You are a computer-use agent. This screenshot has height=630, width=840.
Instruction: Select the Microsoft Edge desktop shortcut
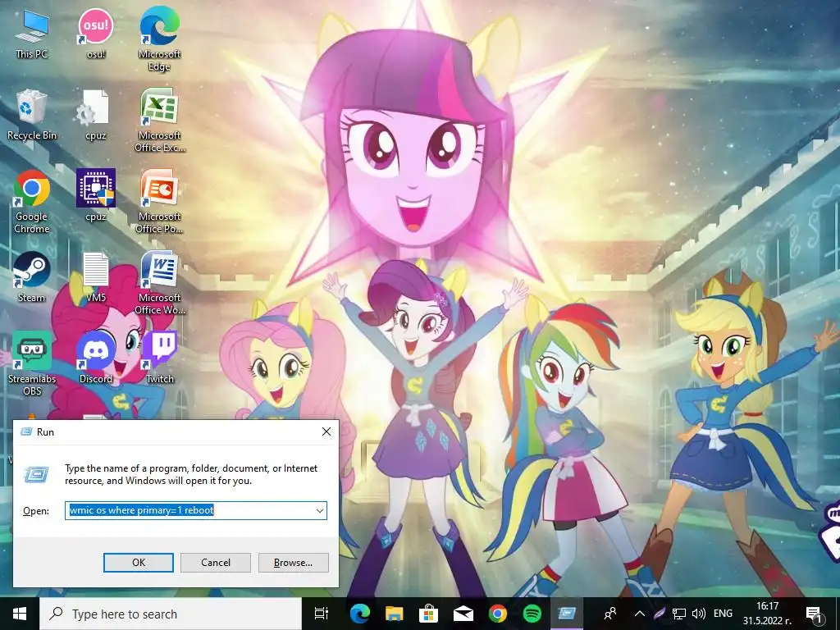click(x=159, y=39)
